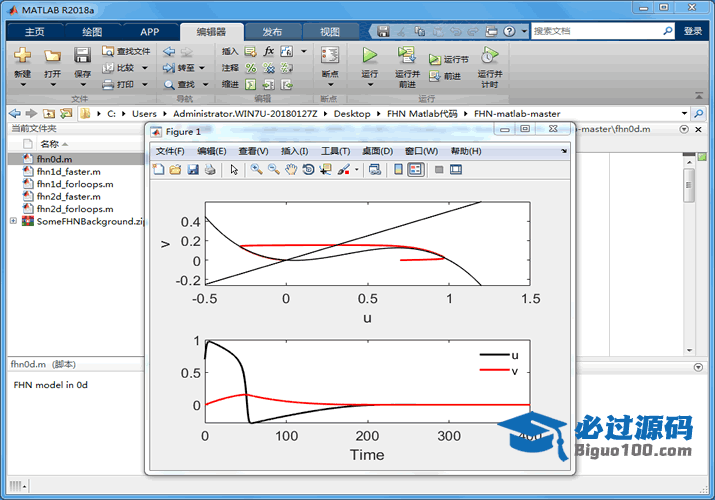
Task: Expand the New (新建) dropdown arrow
Action: tap(22, 85)
